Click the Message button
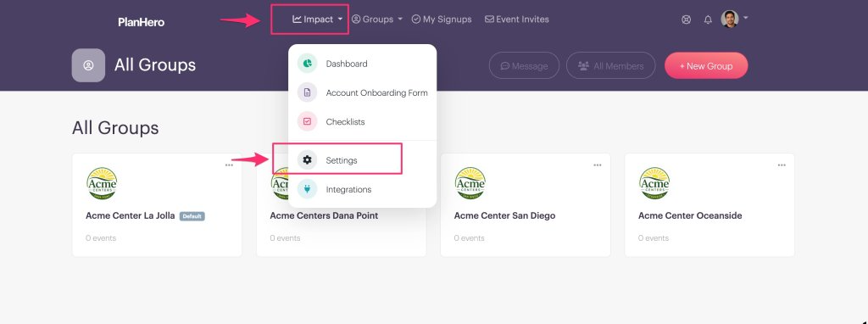 pos(524,65)
